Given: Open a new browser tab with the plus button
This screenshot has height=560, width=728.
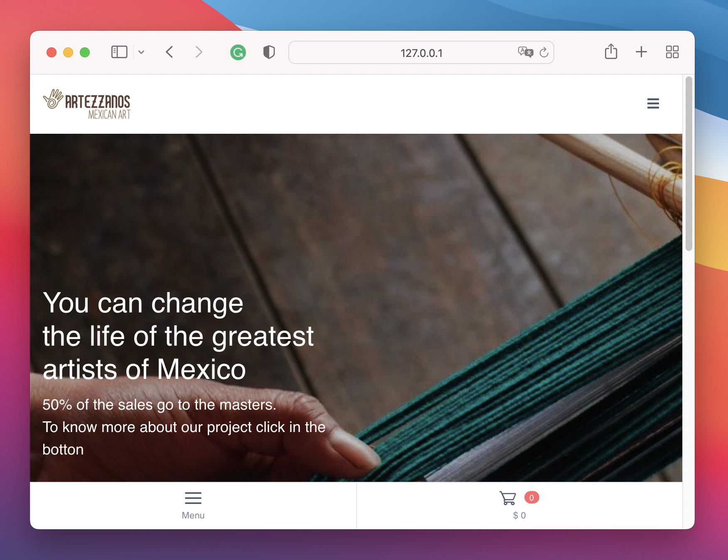Looking at the screenshot, I should (x=641, y=52).
